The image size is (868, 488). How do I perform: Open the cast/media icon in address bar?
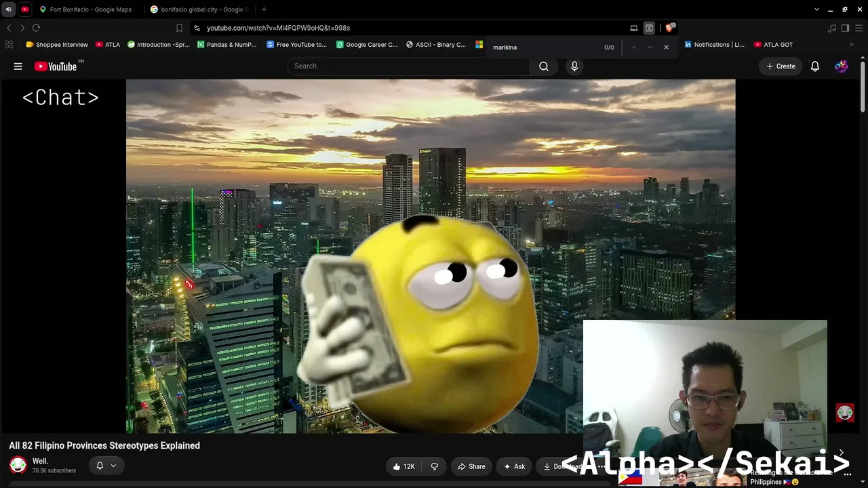[634, 28]
